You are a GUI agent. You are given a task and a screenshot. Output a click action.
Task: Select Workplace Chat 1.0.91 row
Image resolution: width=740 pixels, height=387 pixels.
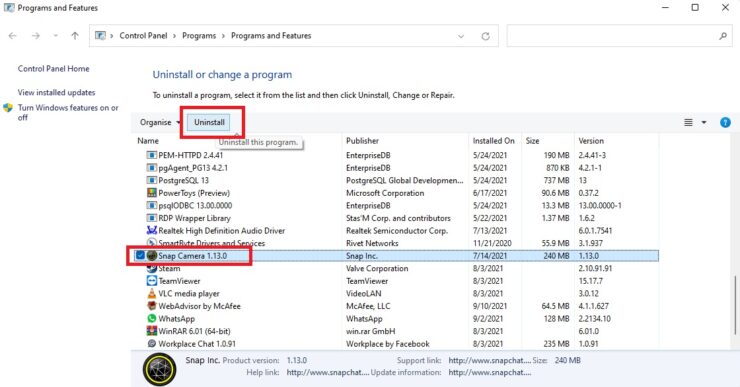395,344
